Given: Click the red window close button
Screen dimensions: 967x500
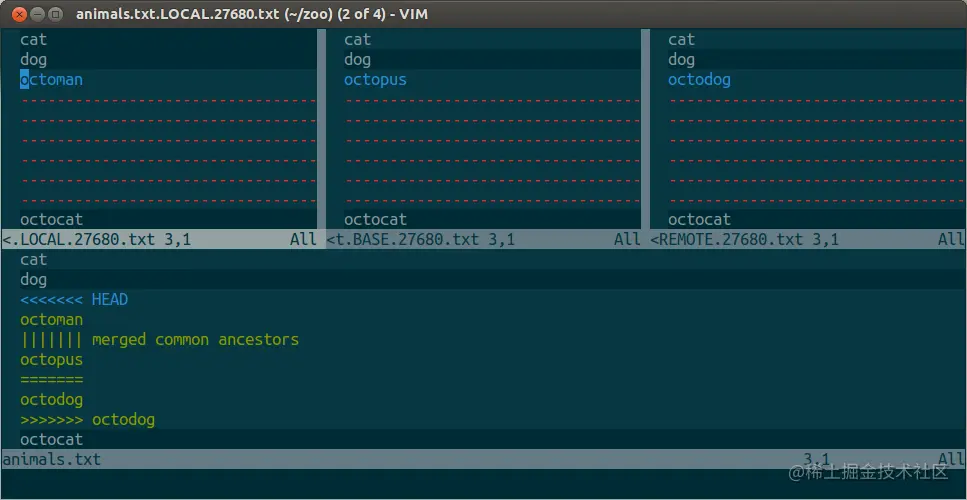Looking at the screenshot, I should [x=19, y=14].
